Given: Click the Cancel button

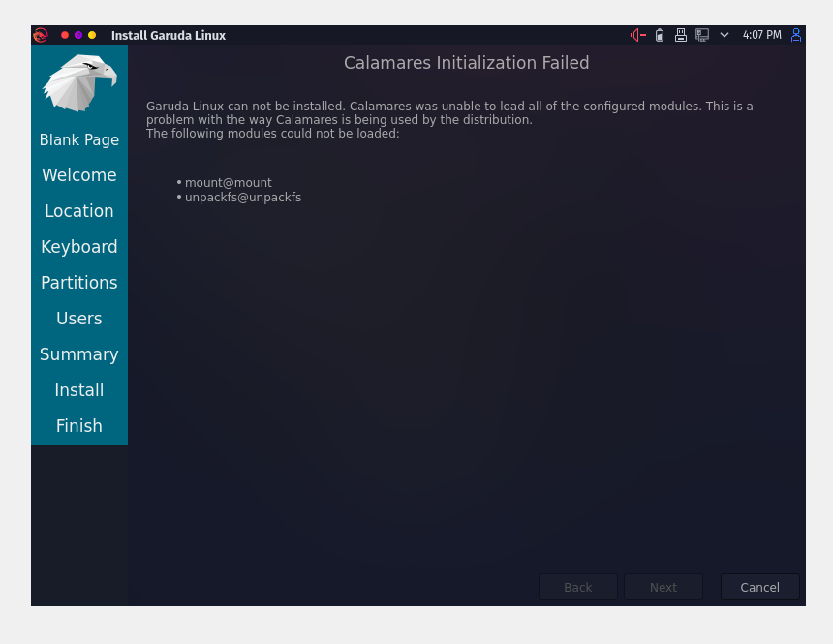Looking at the screenshot, I should click(759, 587).
